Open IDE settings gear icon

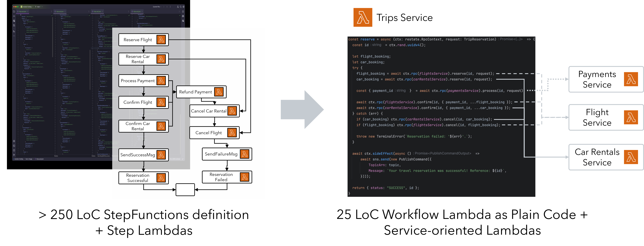click(x=184, y=7)
